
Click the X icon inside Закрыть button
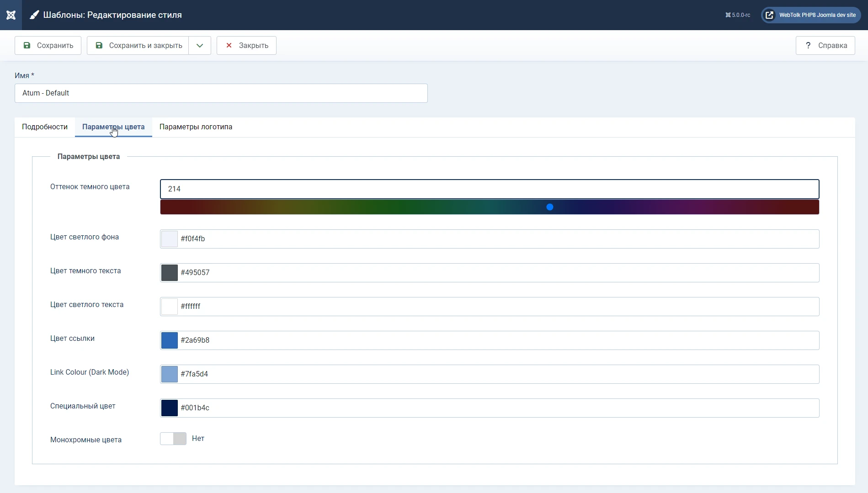click(229, 45)
